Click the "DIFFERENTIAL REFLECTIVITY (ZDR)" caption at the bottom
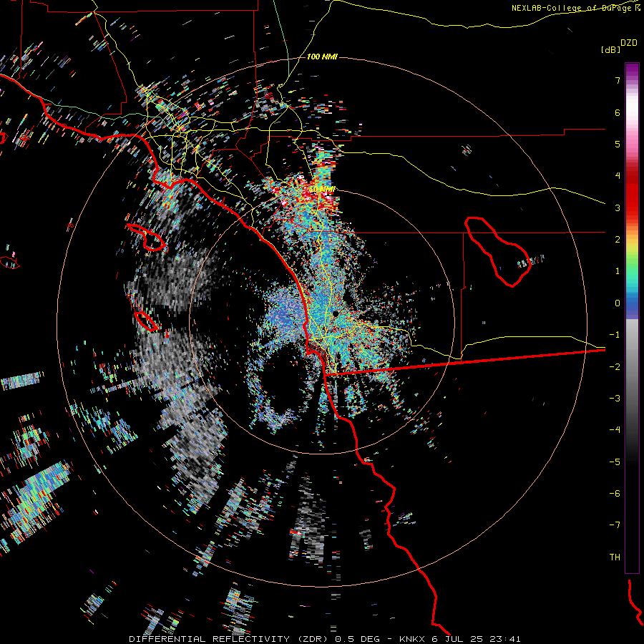This screenshot has height=644, width=644. point(229,639)
